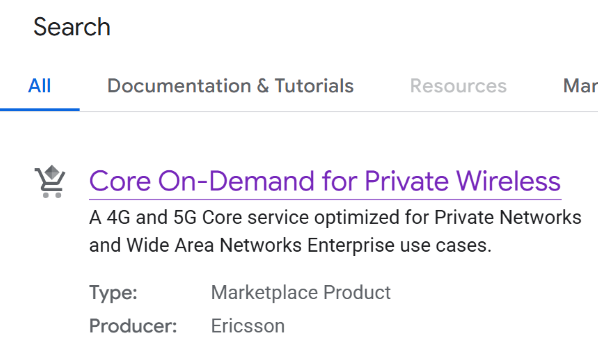Image resolution: width=598 pixels, height=364 pixels.
Task: Click the diamond shape above the cart icon
Action: (51, 172)
